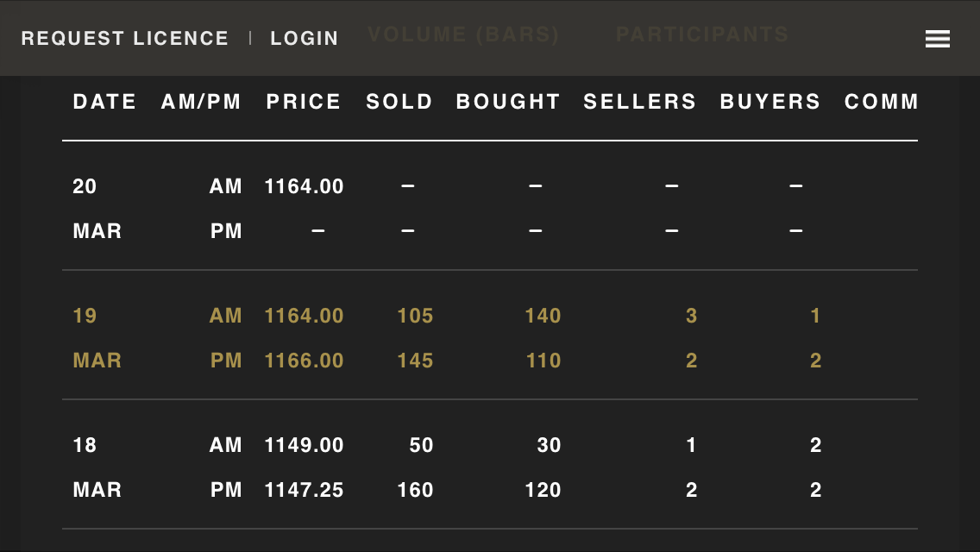
Task: Click the Comm column header
Action: [882, 101]
